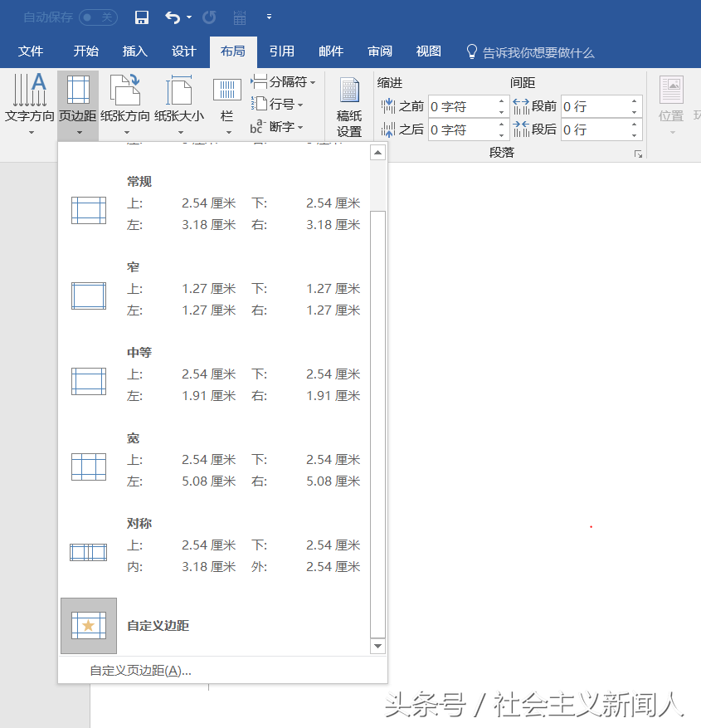Select the 布局 tab

point(233,51)
